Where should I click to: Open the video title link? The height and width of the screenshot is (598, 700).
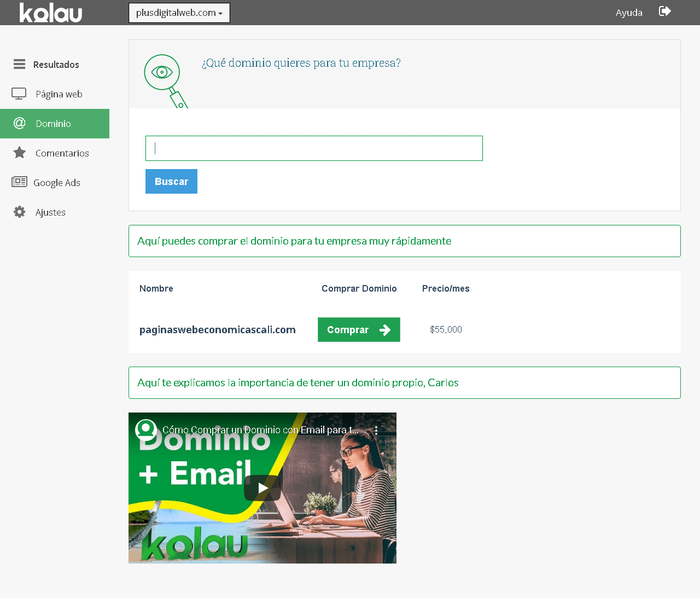(260, 430)
